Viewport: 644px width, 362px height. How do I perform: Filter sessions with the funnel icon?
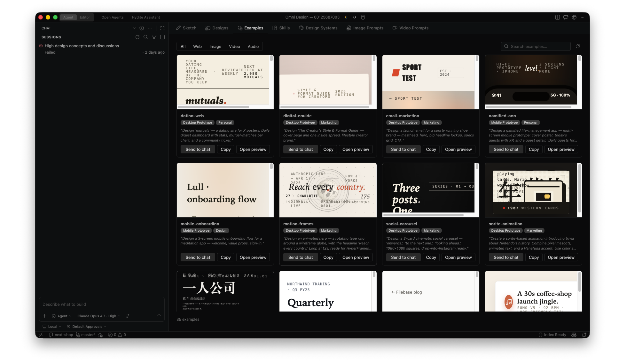click(x=154, y=37)
